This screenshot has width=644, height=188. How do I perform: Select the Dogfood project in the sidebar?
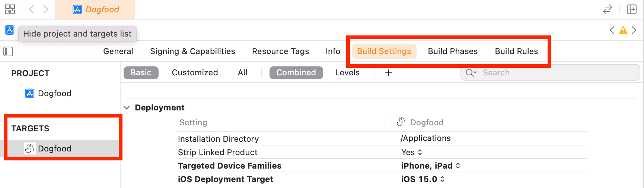(x=54, y=93)
